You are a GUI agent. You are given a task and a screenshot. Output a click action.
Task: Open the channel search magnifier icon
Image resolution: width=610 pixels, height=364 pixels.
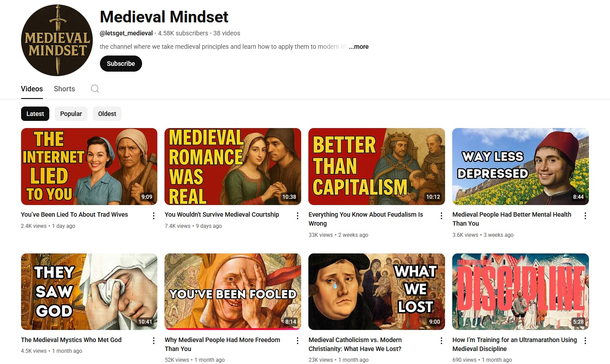click(x=95, y=89)
